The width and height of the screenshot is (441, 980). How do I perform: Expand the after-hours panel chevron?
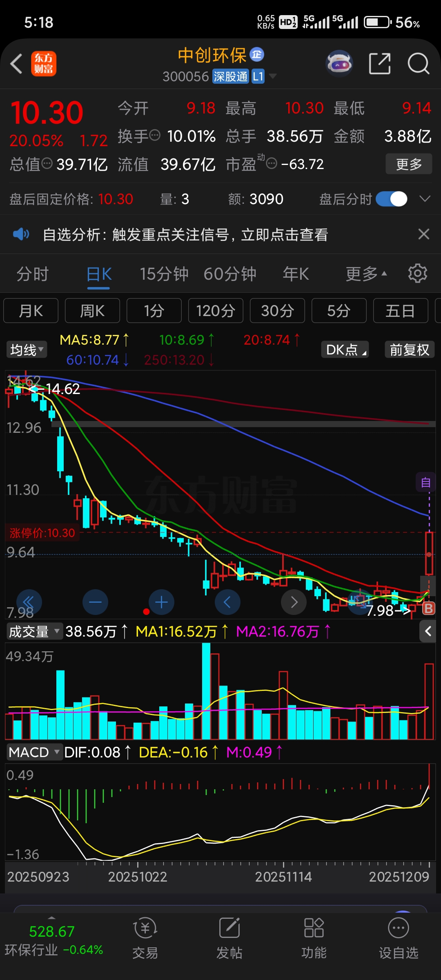[x=425, y=198]
